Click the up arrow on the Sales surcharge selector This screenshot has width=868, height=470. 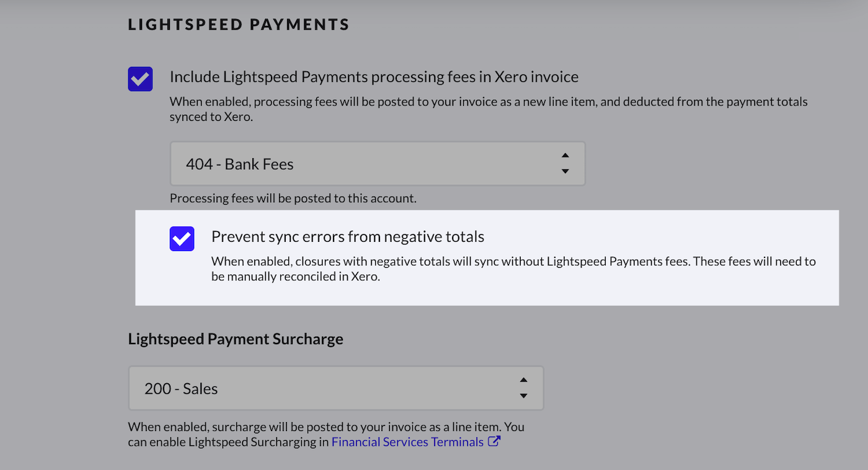(523, 379)
